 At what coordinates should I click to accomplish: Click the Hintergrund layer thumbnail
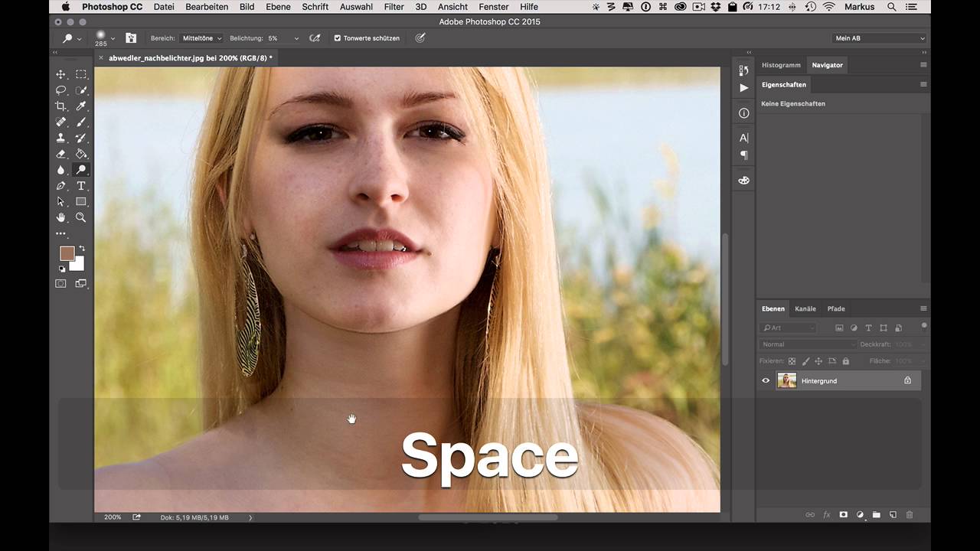(787, 380)
